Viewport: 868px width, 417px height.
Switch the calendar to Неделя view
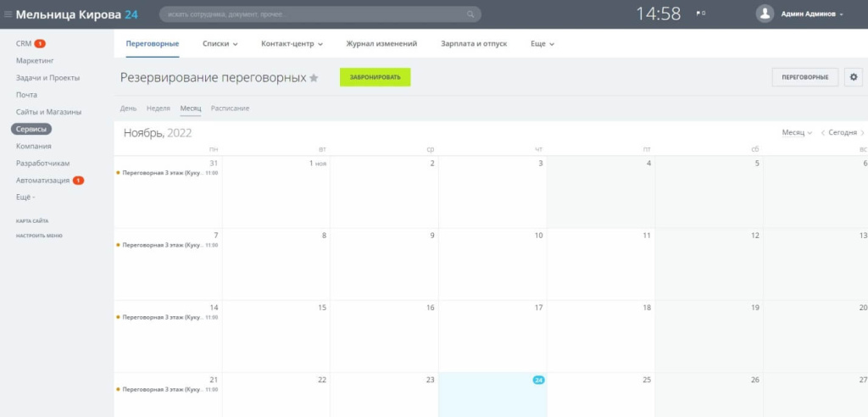[x=158, y=108]
